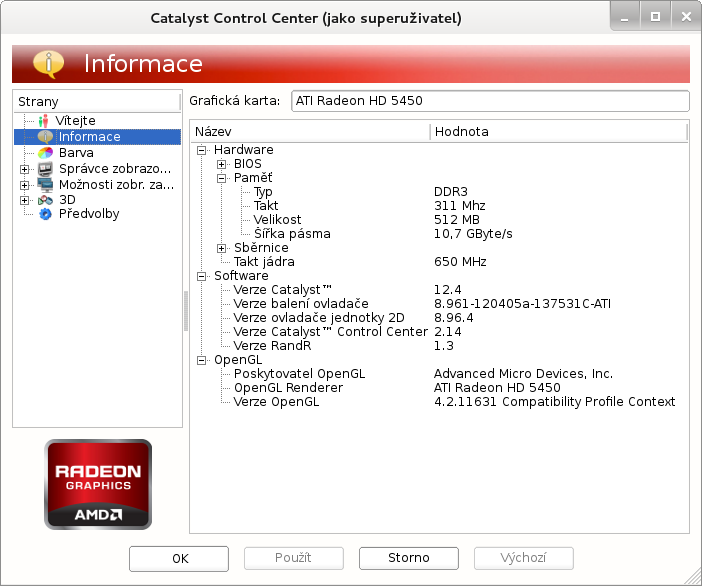Click the Název column header

coord(310,132)
